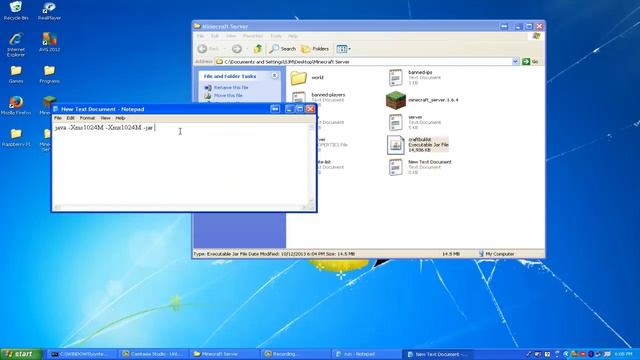
Task: Open the Mozilla Firefox desktop shortcut
Action: [16, 105]
